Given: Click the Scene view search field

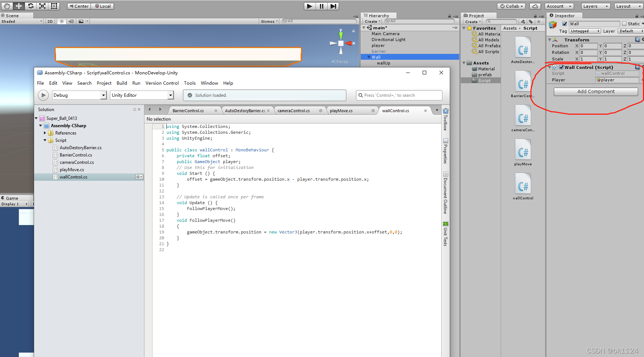Looking at the screenshot, I should [319, 21].
